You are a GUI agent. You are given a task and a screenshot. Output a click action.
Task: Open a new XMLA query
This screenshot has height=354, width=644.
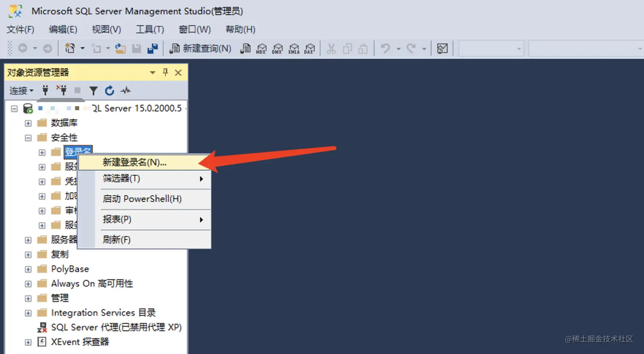tap(293, 49)
